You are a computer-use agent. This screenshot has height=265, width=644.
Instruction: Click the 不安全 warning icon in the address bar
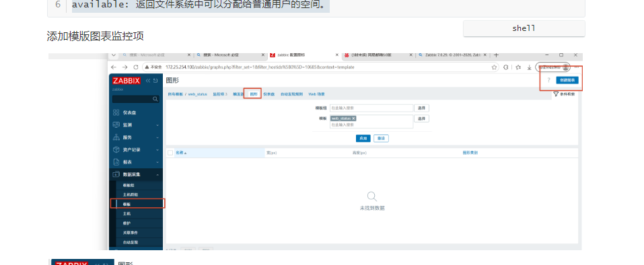pos(147,67)
